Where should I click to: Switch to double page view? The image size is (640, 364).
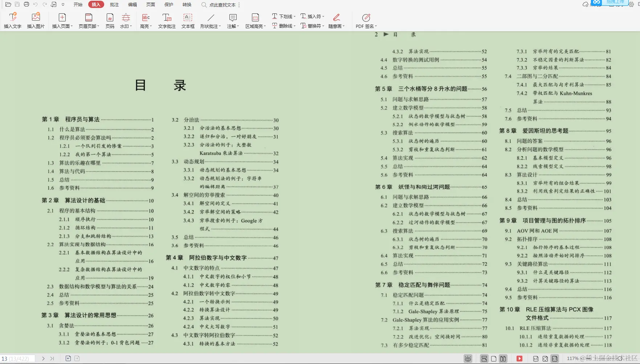pyautogui.click(x=503, y=359)
